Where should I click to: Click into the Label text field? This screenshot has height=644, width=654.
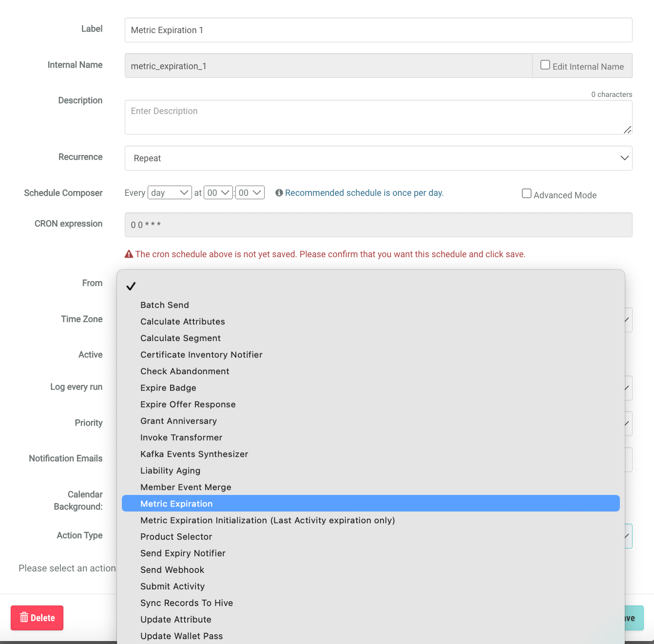pos(378,30)
